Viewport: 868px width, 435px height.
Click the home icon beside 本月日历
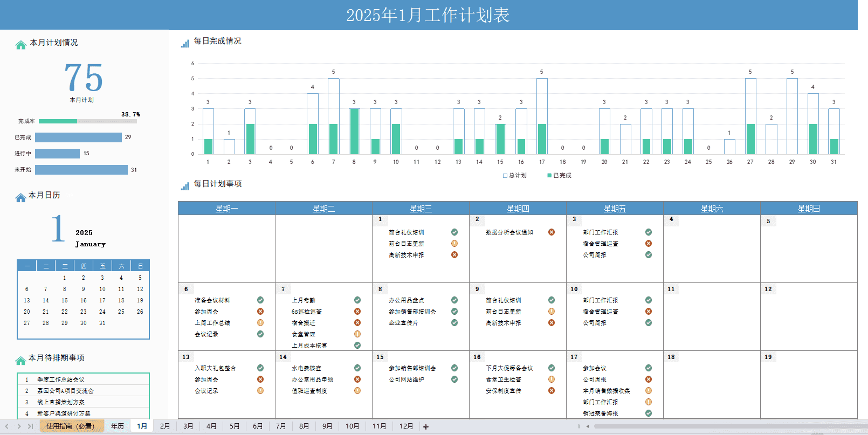click(x=20, y=198)
